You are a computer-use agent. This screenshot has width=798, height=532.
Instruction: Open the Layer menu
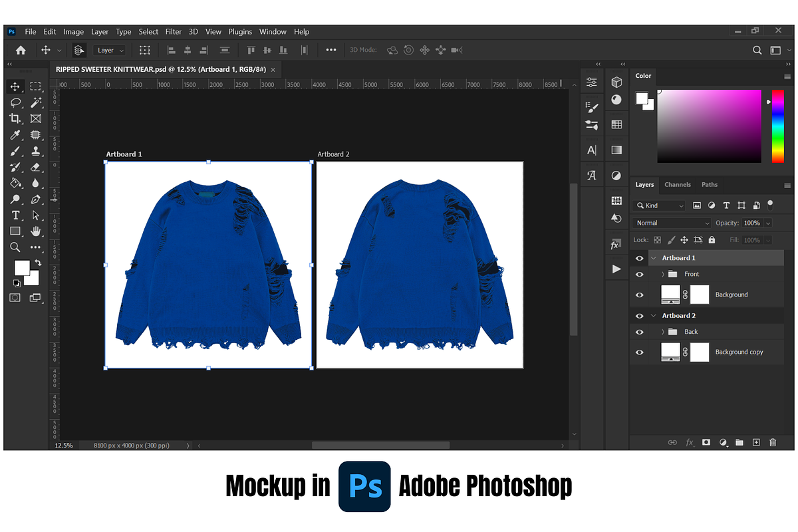click(x=100, y=32)
